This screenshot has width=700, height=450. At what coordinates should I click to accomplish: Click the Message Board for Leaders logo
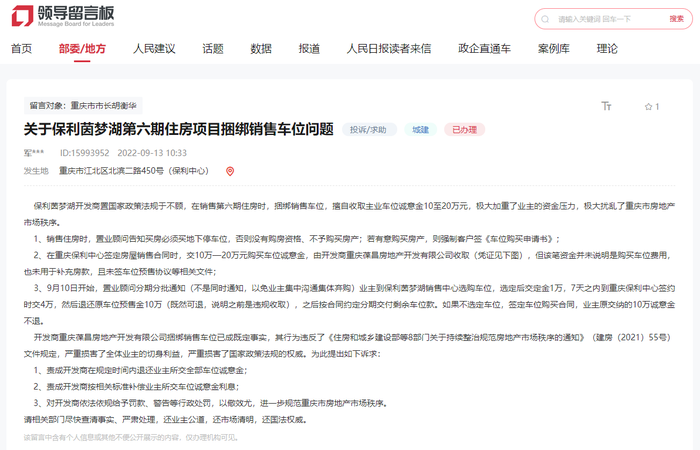[x=63, y=16]
